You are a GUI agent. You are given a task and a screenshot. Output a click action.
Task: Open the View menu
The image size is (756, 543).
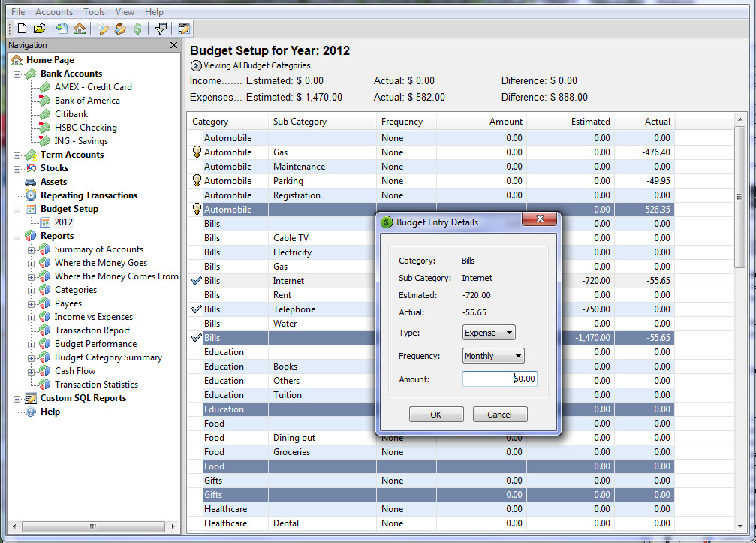coord(125,11)
